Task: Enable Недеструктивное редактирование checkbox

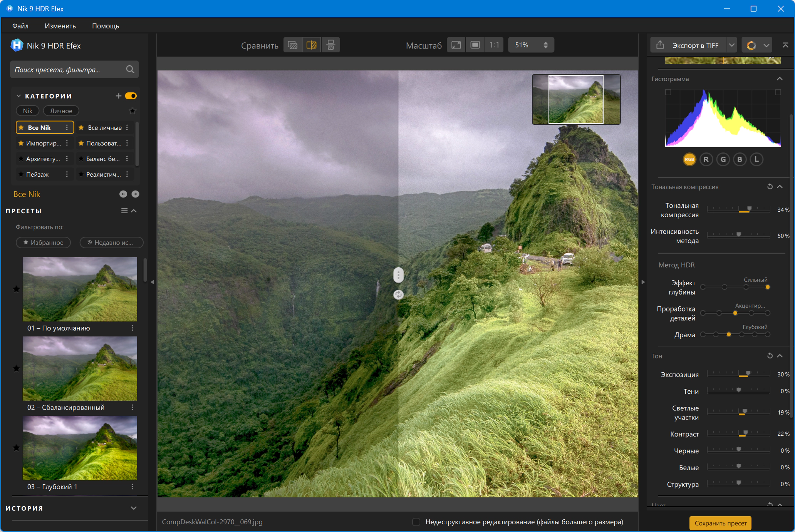Action: pyautogui.click(x=416, y=522)
